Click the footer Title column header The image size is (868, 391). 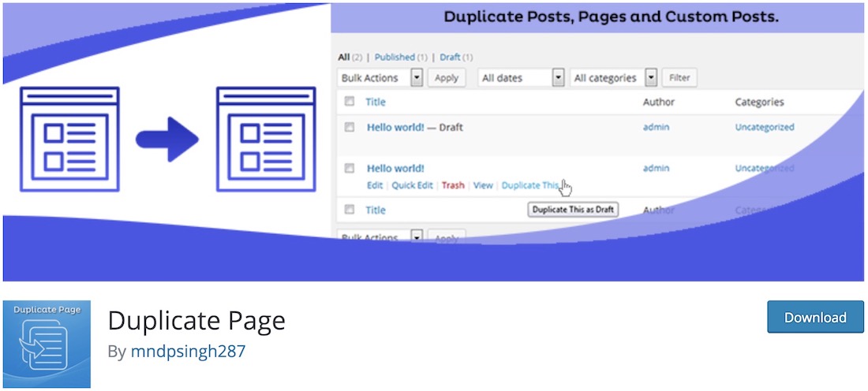pyautogui.click(x=376, y=210)
